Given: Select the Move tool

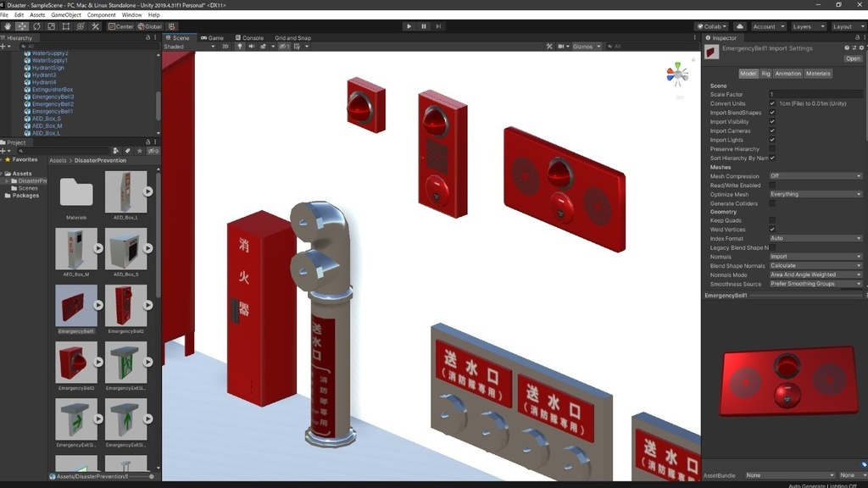Looking at the screenshot, I should coord(22,26).
